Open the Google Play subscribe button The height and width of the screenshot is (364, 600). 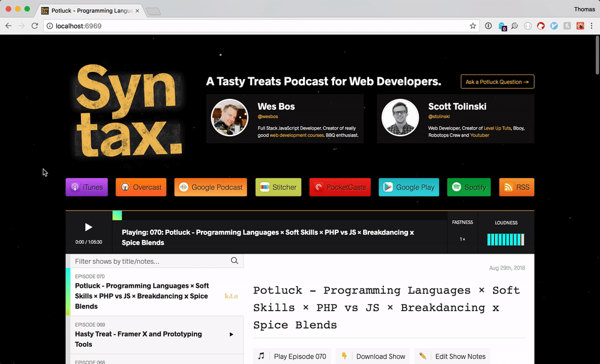(x=409, y=187)
